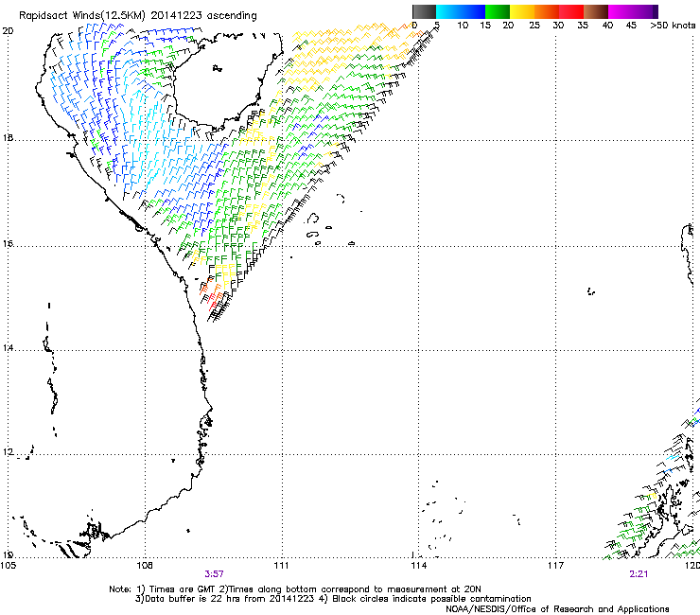Click the longitude label '114'
Image resolution: width=700 pixels, height=615 pixels.
(419, 566)
